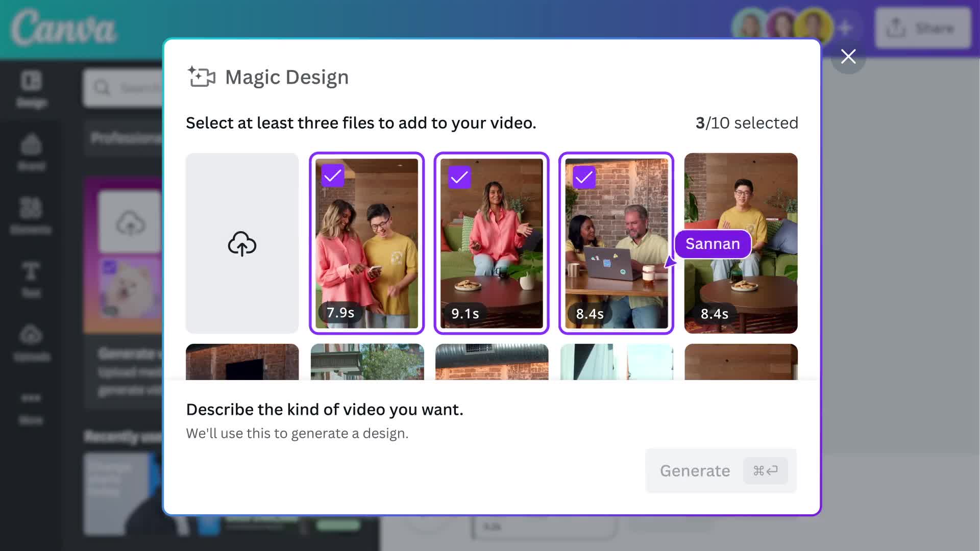Open the Design panel in the sidebar

click(31, 90)
